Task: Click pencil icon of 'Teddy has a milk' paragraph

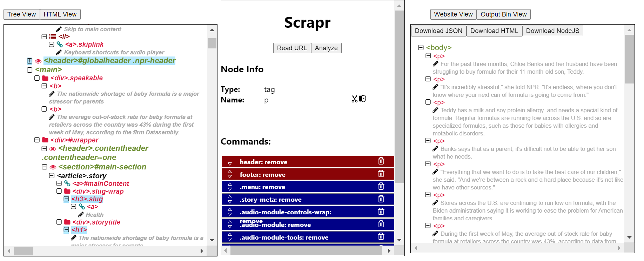Action: (436, 110)
